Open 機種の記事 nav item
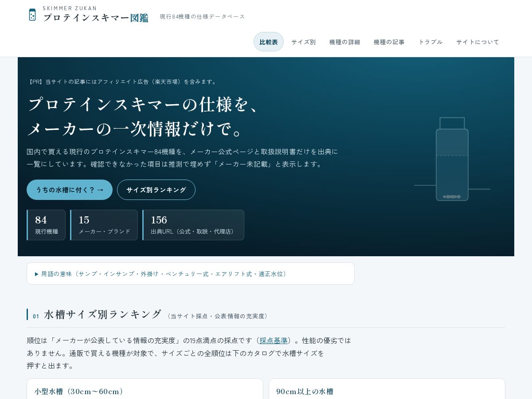This screenshot has height=399, width=532. tap(389, 42)
